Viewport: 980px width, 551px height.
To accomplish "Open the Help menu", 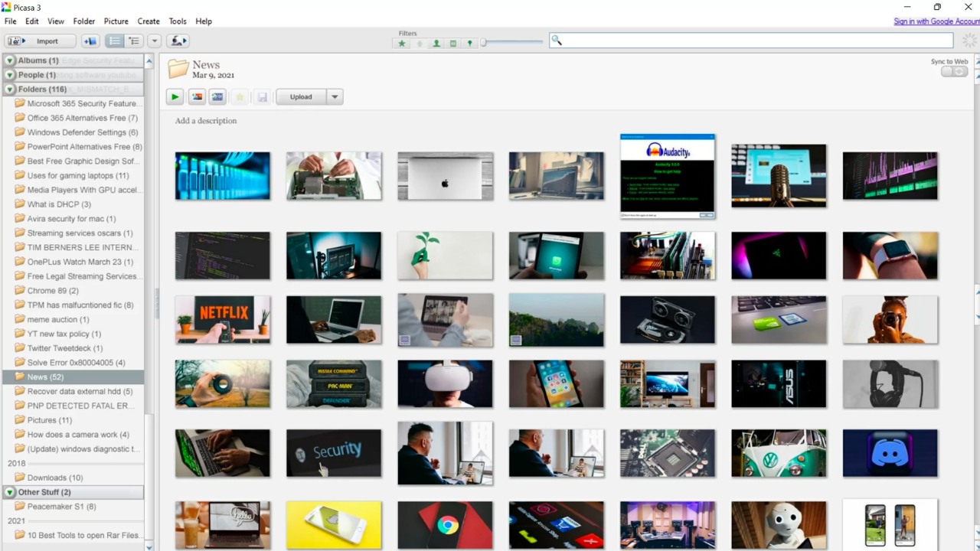I will tap(204, 21).
